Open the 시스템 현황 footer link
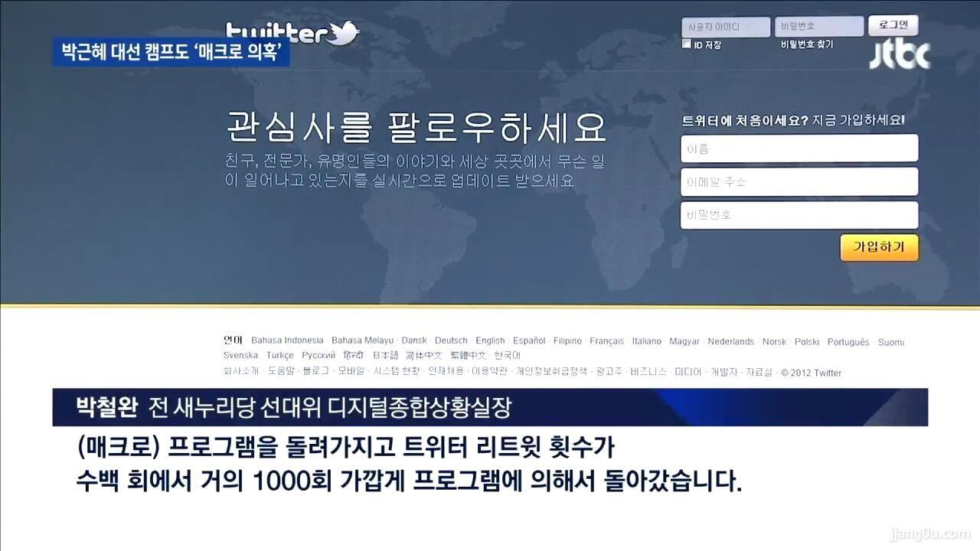This screenshot has height=551, width=980. pyautogui.click(x=396, y=371)
